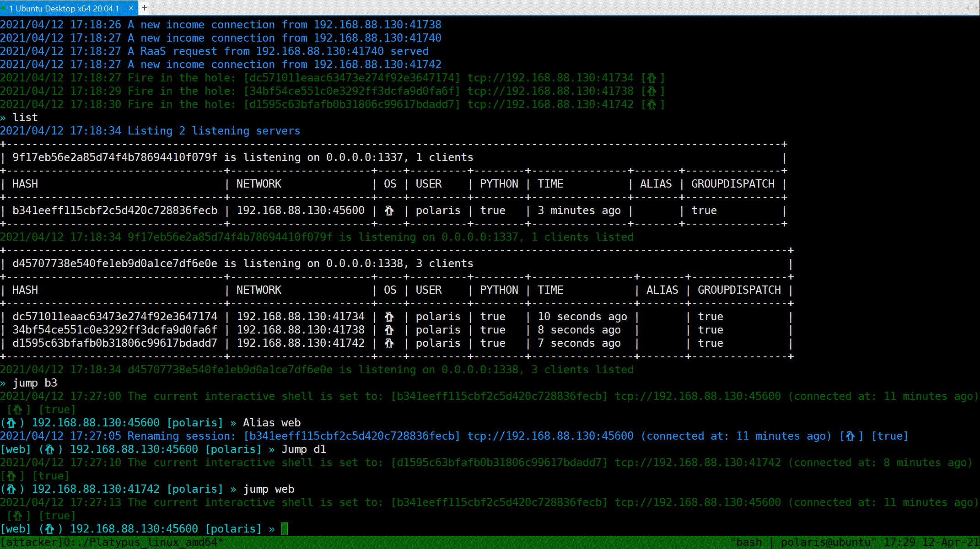Click penguin icon on the Renaming session line
Viewport: 980px width, 549px height.
(850, 436)
